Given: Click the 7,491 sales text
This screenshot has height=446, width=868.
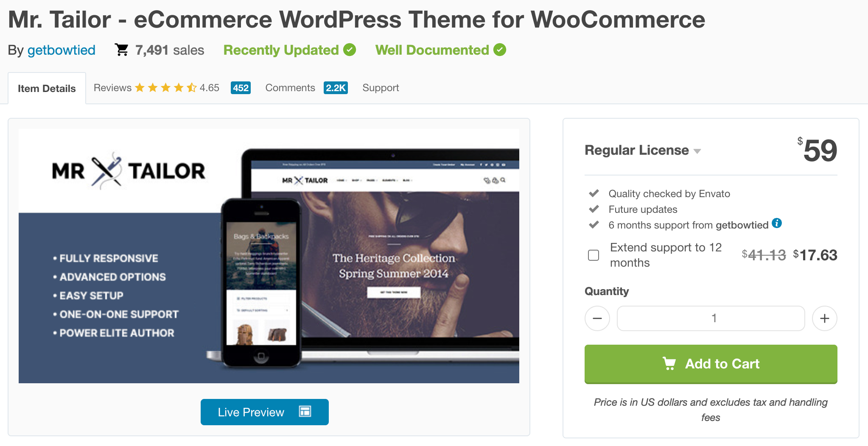Looking at the screenshot, I should tap(170, 50).
